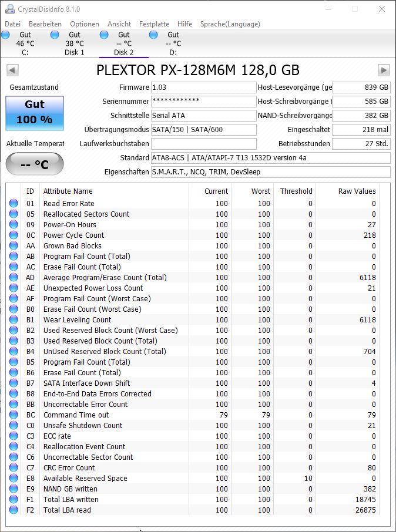Open the Hilfe menu
396x532 pixels.
(184, 24)
